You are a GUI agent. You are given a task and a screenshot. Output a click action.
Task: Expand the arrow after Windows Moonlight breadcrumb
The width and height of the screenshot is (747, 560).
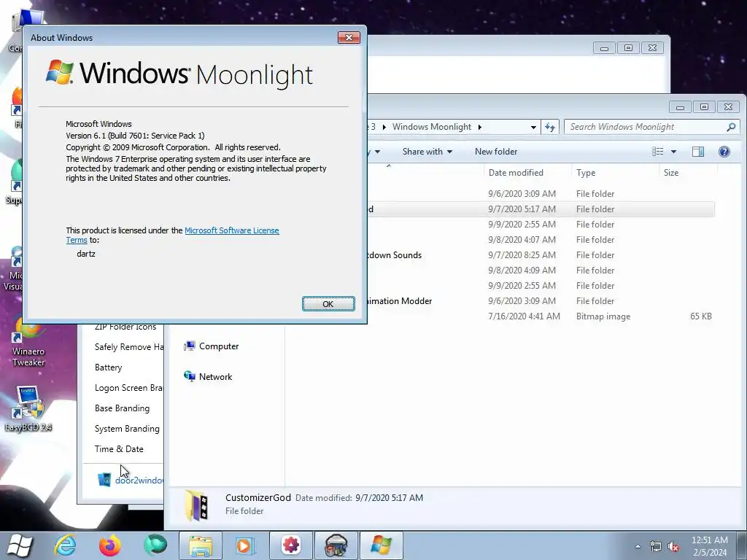[x=480, y=127]
